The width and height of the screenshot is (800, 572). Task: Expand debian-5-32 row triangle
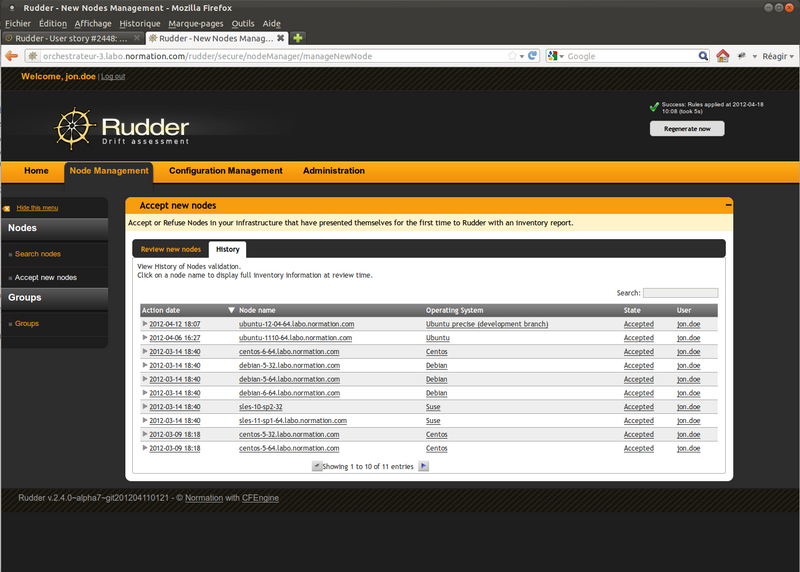pos(145,365)
